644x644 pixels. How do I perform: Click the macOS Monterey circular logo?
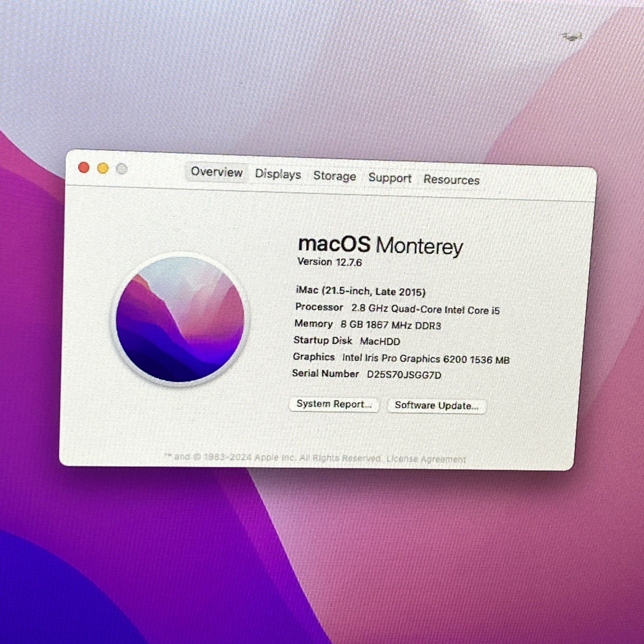click(180, 319)
